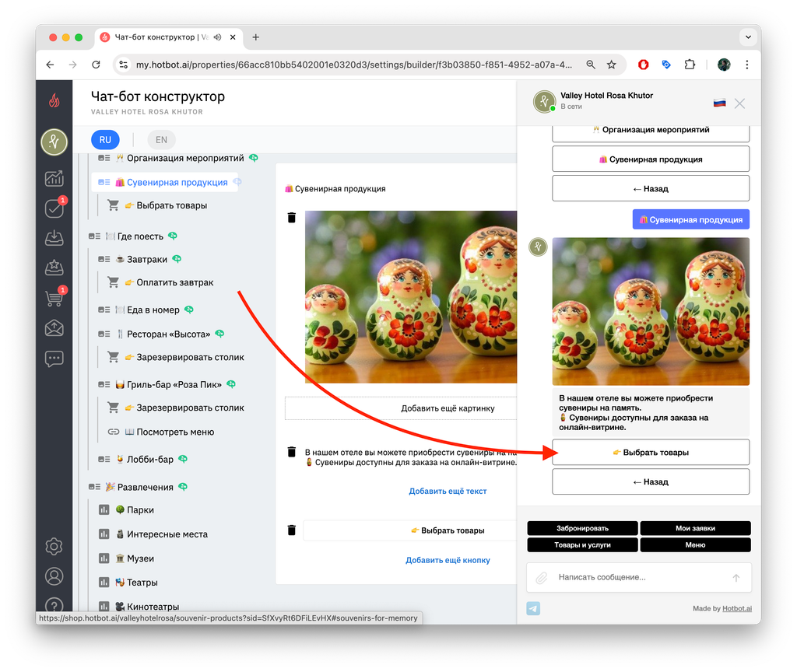
Task: Open the shopping cart icon with badge
Action: [x=54, y=298]
